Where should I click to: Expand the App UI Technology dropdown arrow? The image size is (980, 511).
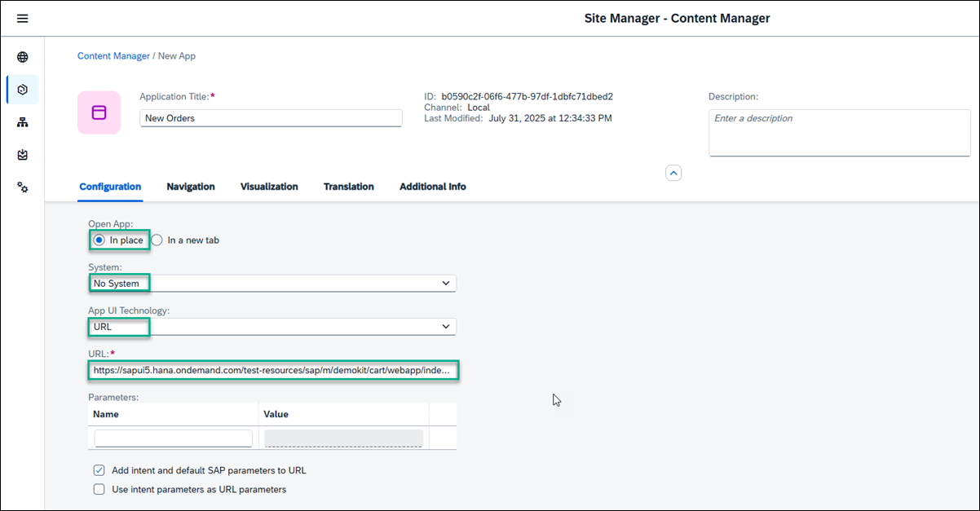click(x=446, y=327)
